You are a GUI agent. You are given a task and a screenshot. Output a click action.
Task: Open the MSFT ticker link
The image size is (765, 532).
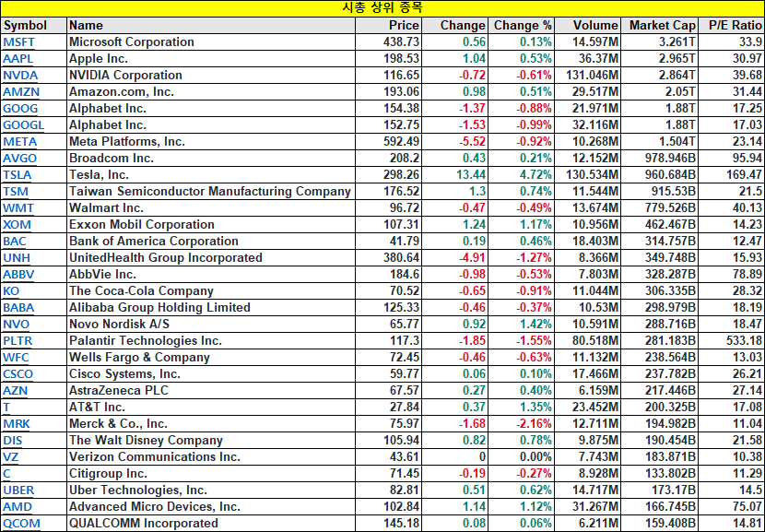coord(19,42)
